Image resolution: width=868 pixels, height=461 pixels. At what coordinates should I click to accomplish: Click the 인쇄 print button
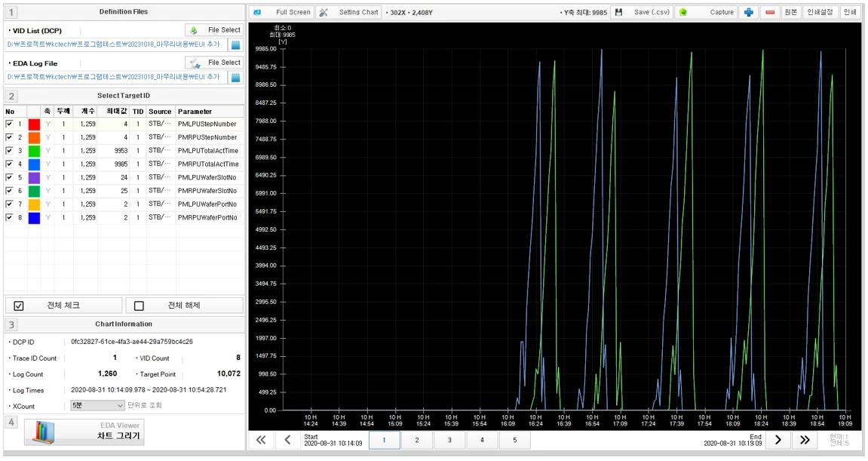850,12
